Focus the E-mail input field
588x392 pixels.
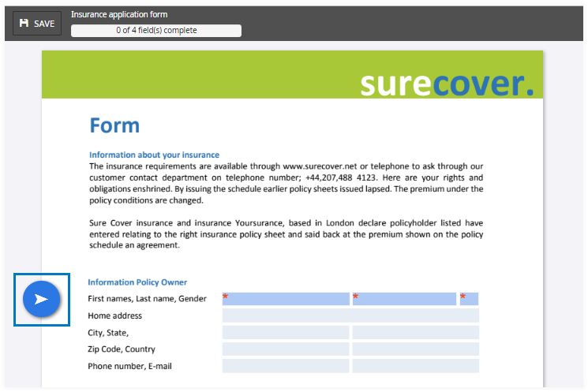[415, 366]
